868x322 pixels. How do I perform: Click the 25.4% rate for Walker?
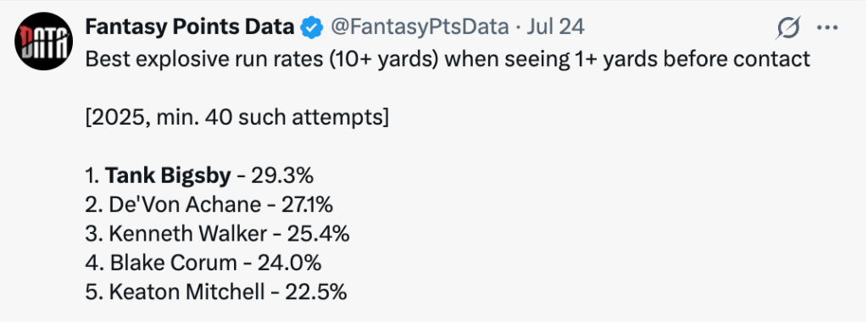(x=319, y=234)
